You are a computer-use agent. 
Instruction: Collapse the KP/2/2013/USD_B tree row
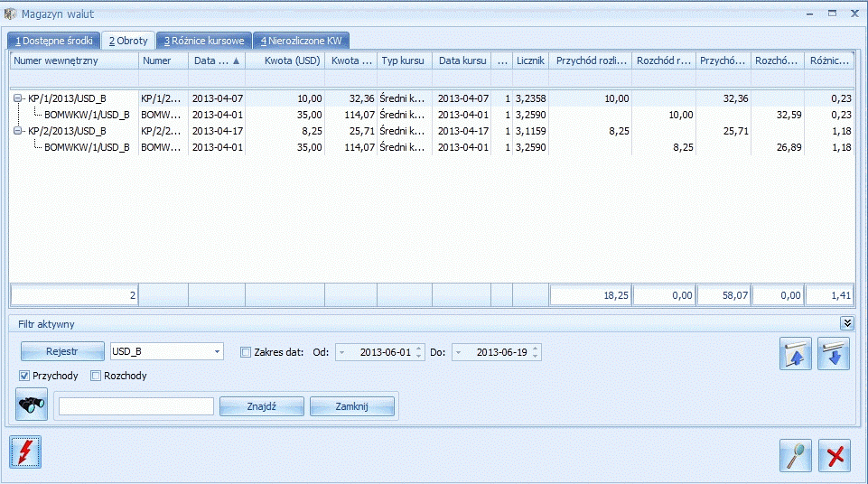pyautogui.click(x=19, y=131)
